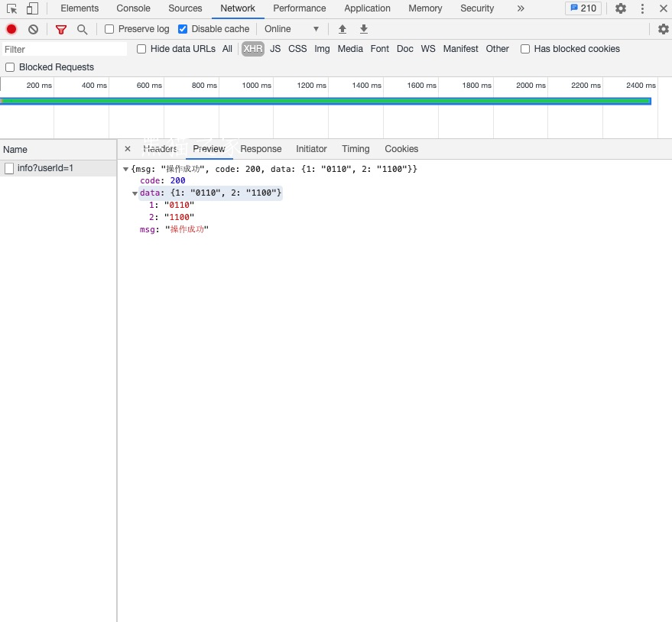The height and width of the screenshot is (622, 672).
Task: Open the Performance panel
Action: coord(299,8)
